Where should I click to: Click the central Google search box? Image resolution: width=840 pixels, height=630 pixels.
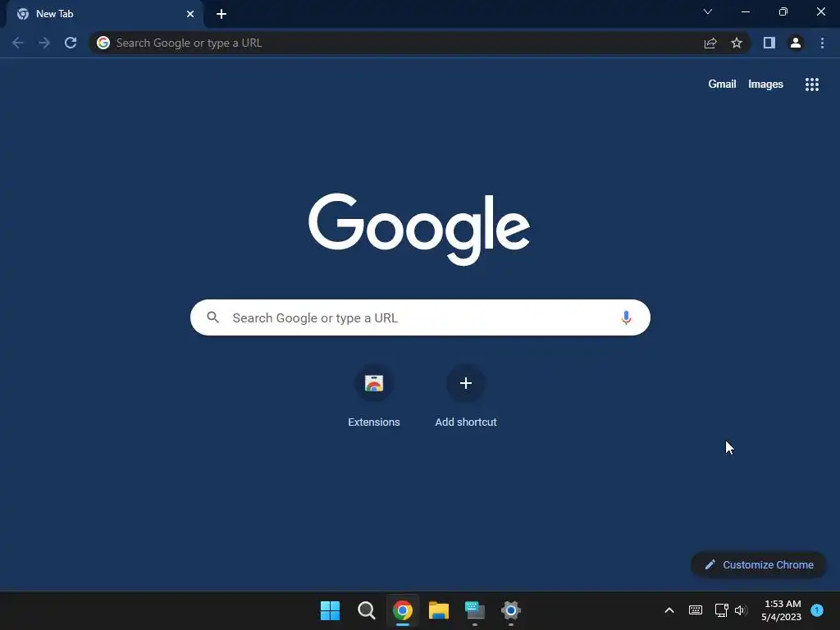pyautogui.click(x=420, y=317)
